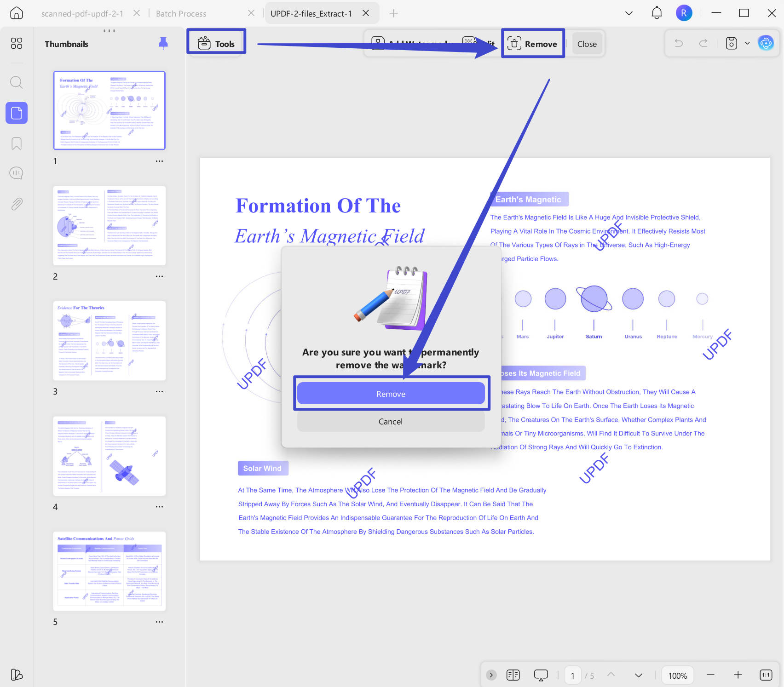Select page 4 thumbnail

point(110,456)
